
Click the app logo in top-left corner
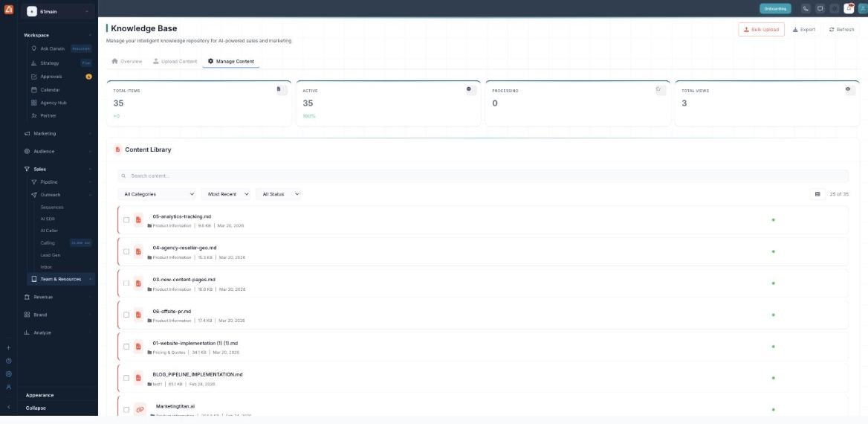click(x=8, y=9)
